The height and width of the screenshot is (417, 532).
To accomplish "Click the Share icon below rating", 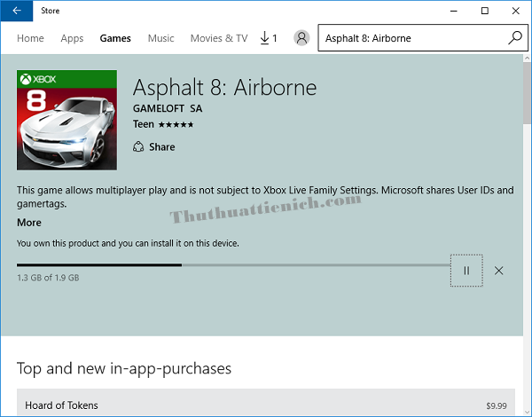I will [138, 147].
